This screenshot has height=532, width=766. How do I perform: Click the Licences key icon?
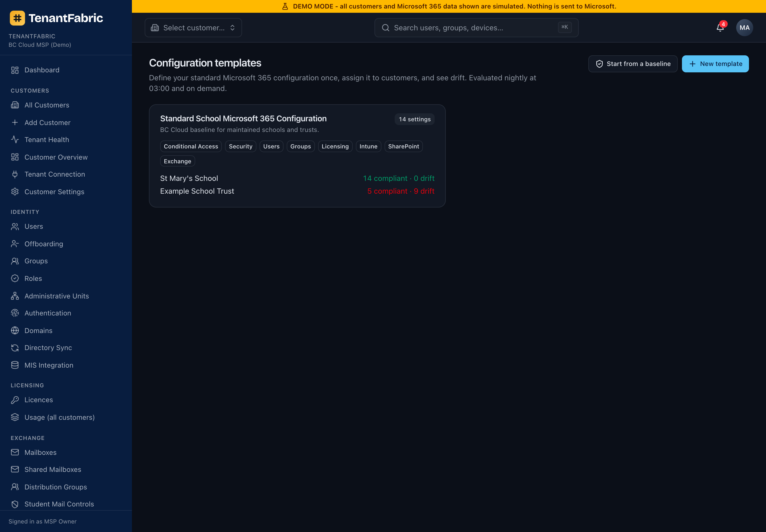coord(15,400)
